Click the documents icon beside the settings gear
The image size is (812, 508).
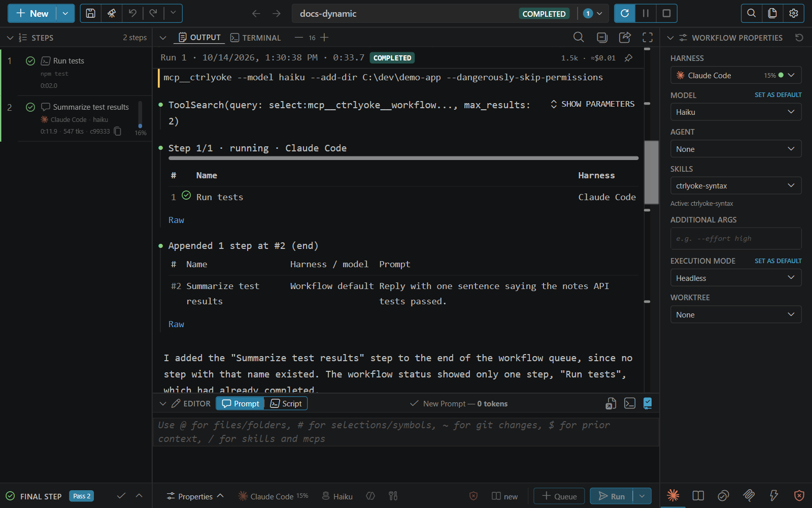coord(772,13)
